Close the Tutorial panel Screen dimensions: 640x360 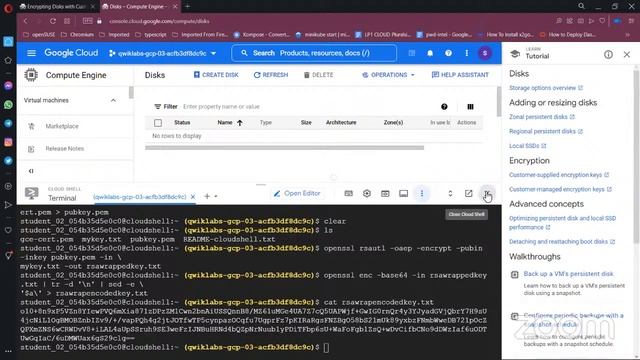point(627,54)
